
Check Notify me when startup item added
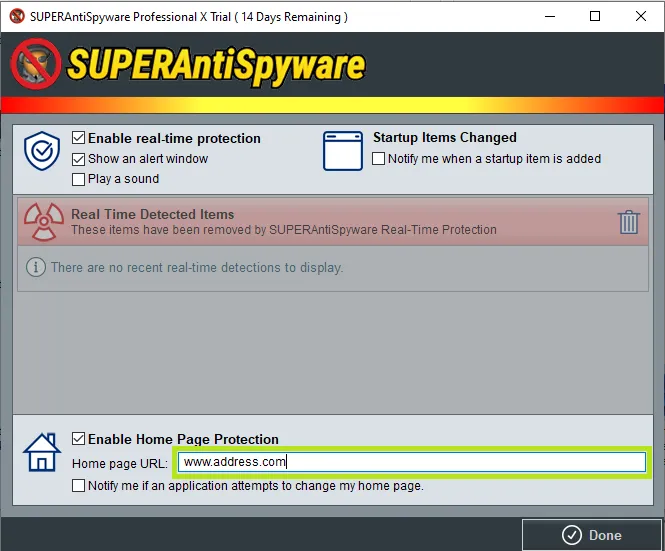pos(379,159)
